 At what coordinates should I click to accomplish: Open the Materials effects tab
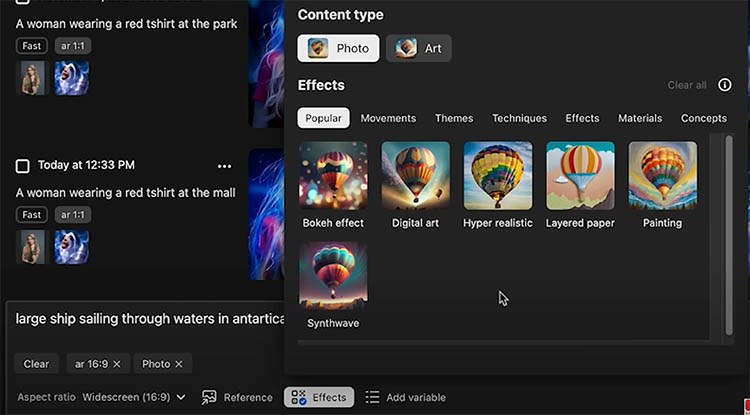pos(640,118)
